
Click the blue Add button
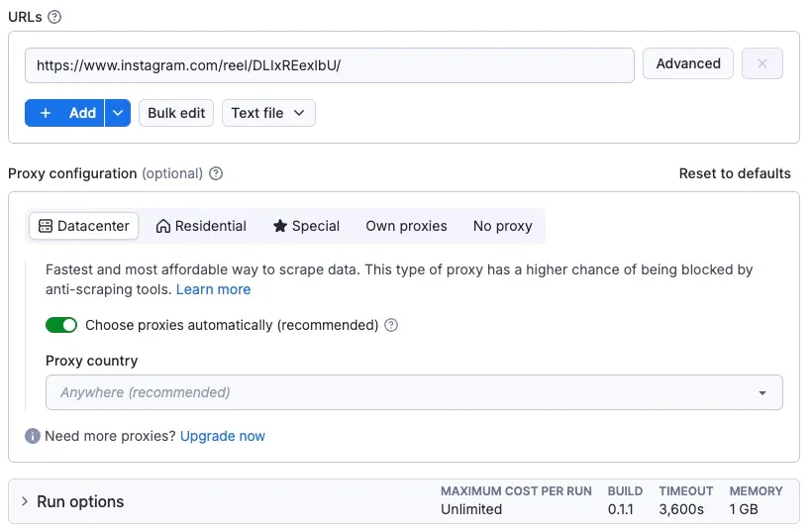click(x=64, y=113)
